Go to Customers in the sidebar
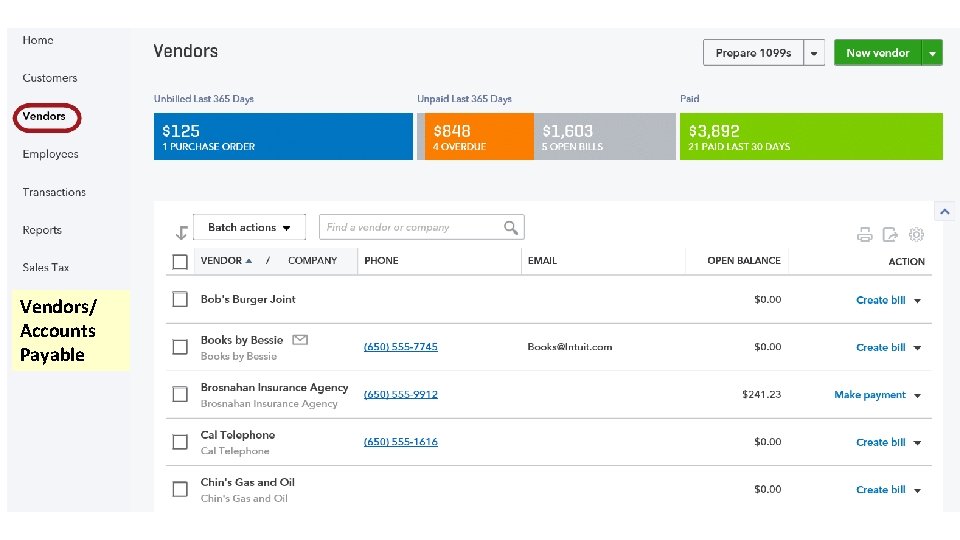 click(x=50, y=78)
